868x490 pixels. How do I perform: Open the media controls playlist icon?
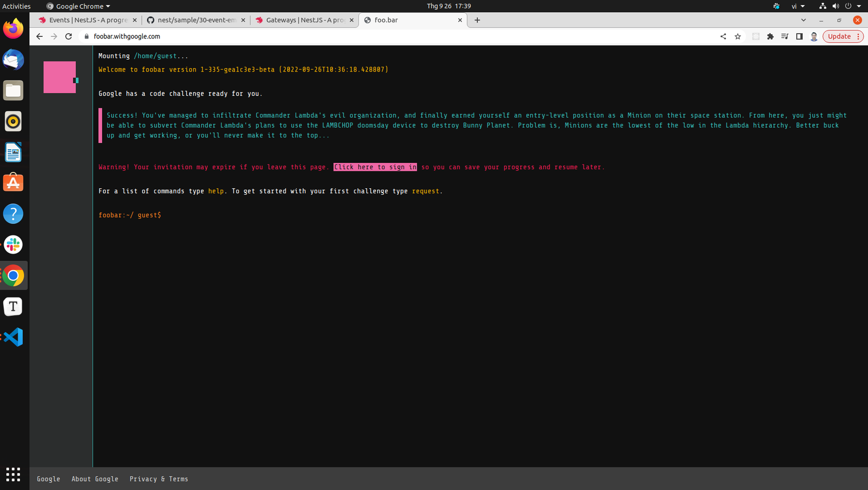coord(784,36)
